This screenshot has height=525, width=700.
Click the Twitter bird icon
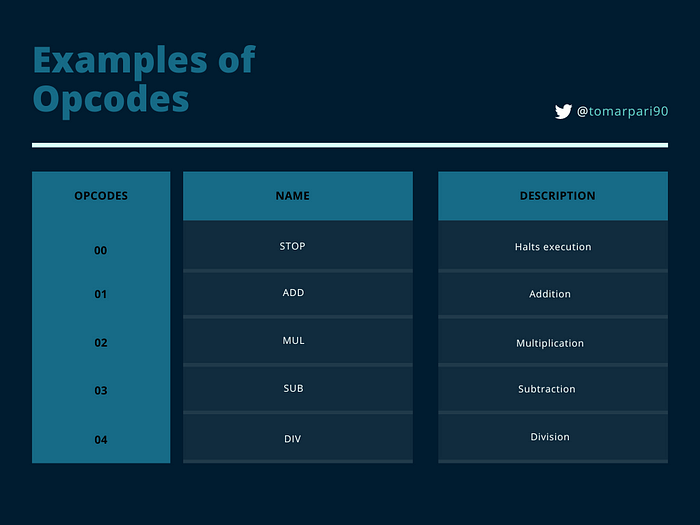tap(563, 111)
